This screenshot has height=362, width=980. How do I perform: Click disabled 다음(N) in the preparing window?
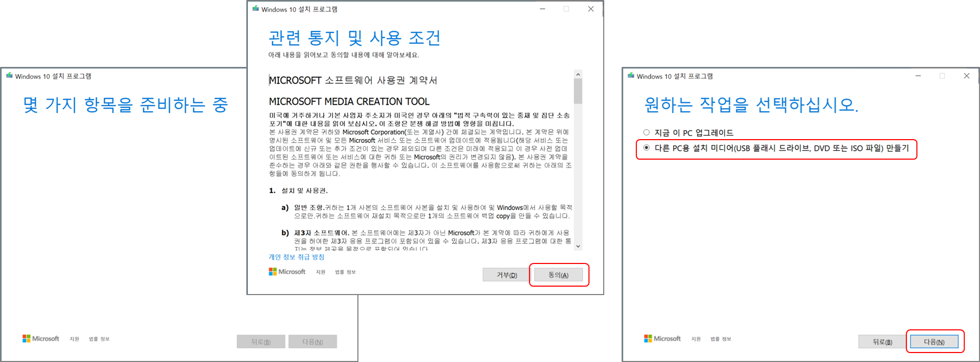point(313,341)
